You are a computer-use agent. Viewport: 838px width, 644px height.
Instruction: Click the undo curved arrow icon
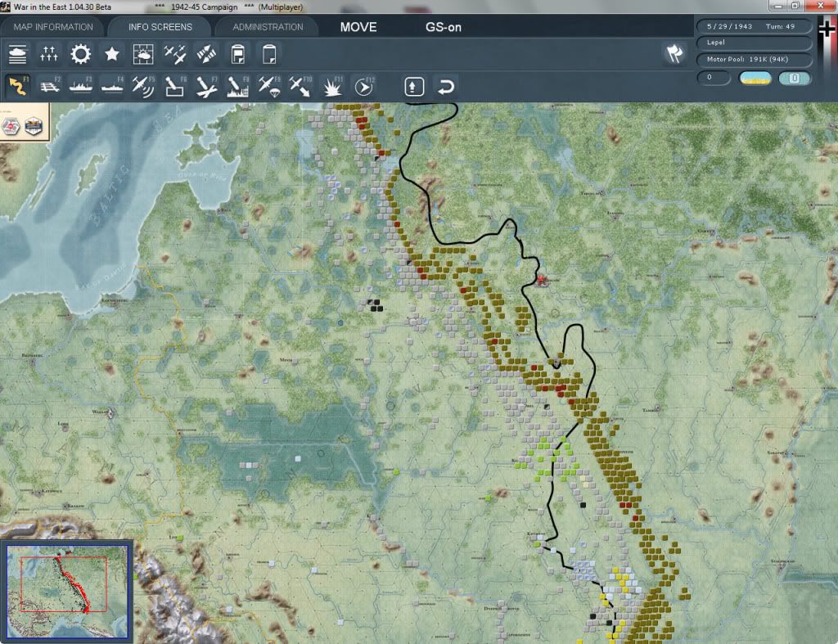pyautogui.click(x=446, y=86)
